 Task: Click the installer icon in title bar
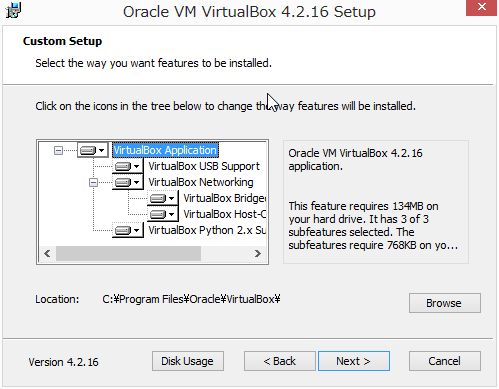pyautogui.click(x=14, y=11)
